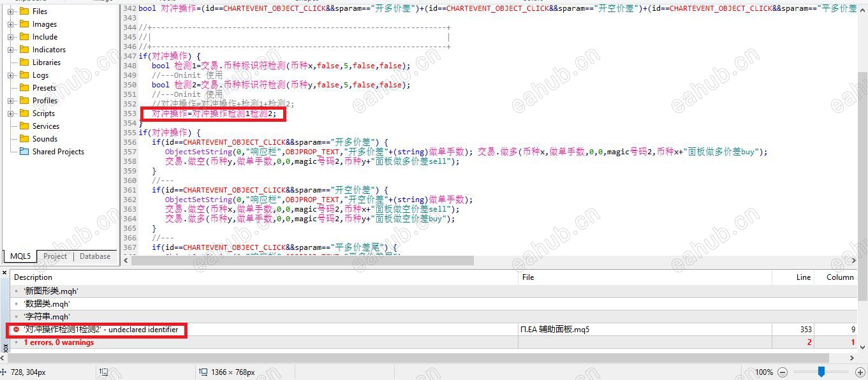
Task: Select the Indicators folder label
Action: coord(49,50)
